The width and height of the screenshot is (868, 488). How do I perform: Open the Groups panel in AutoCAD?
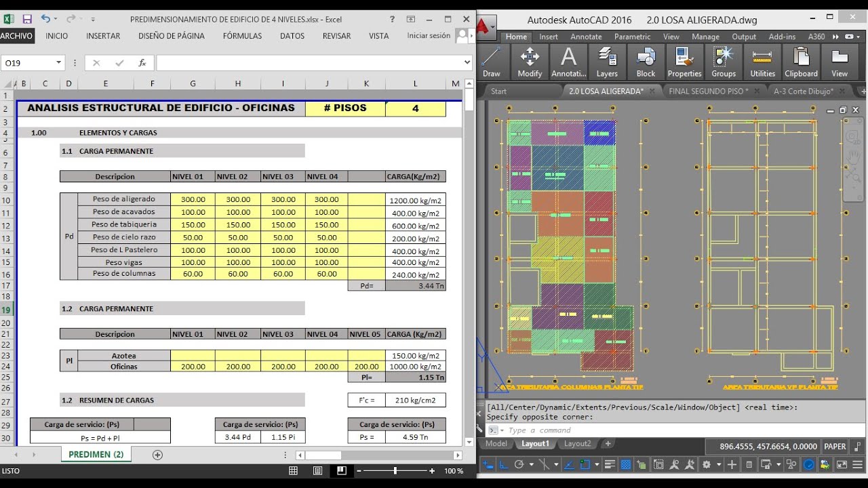pos(724,62)
